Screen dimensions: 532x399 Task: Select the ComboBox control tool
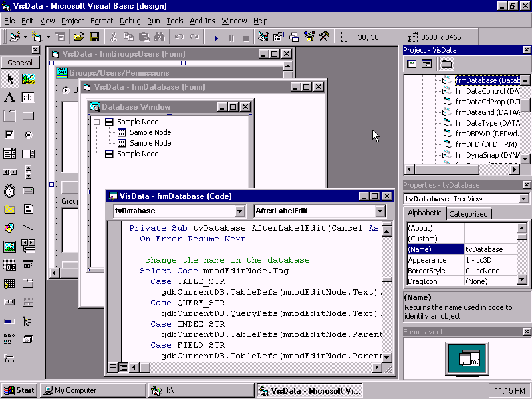pos(10,154)
